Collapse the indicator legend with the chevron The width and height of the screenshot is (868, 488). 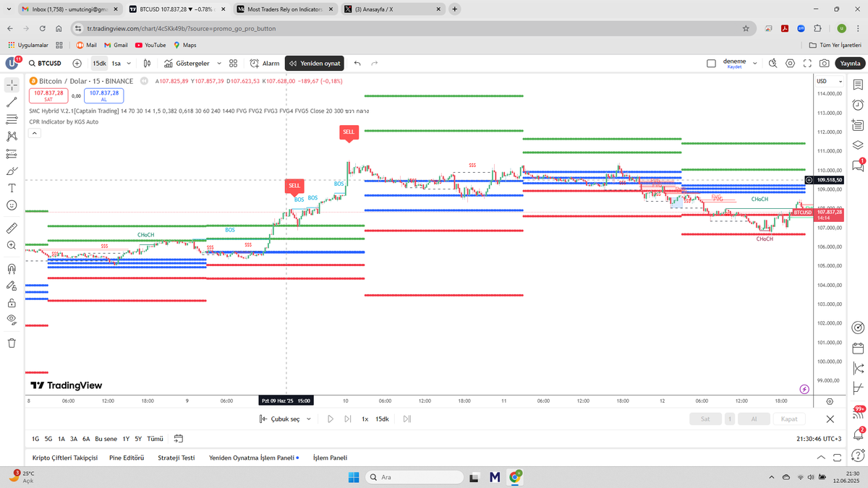[x=35, y=132]
